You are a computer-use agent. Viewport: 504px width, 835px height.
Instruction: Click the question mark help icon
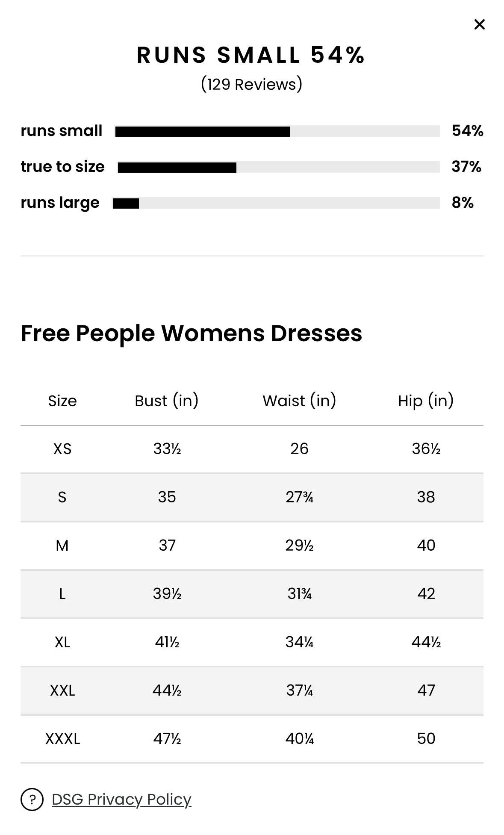click(x=32, y=799)
